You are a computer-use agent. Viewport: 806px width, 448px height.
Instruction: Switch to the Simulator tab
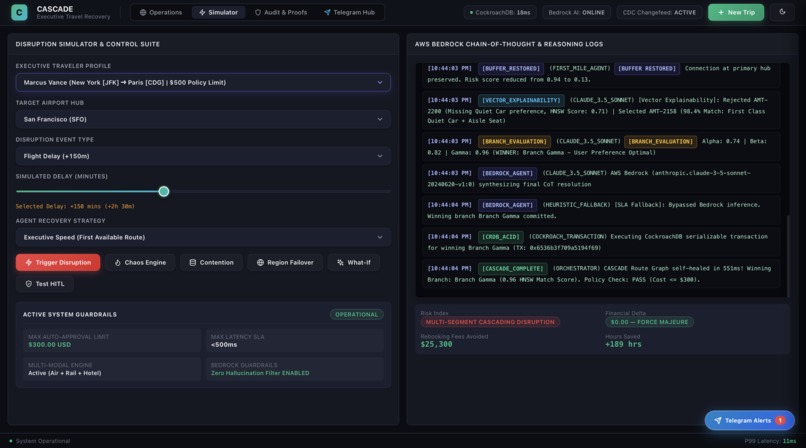pyautogui.click(x=218, y=12)
